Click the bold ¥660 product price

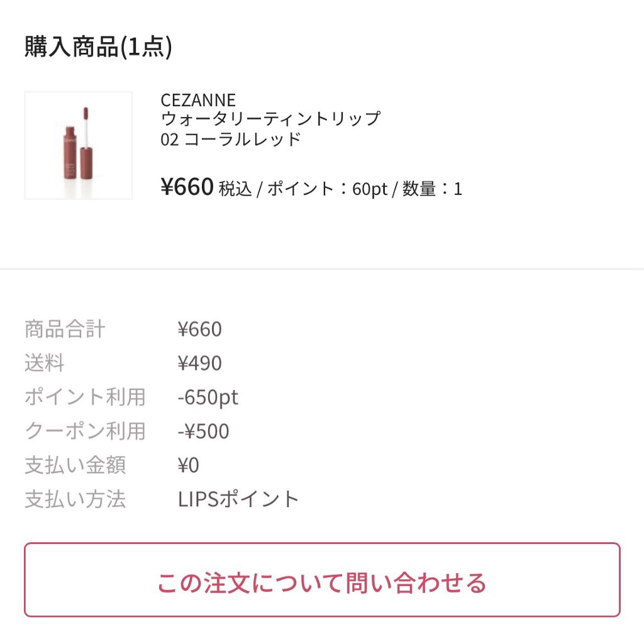click(187, 187)
